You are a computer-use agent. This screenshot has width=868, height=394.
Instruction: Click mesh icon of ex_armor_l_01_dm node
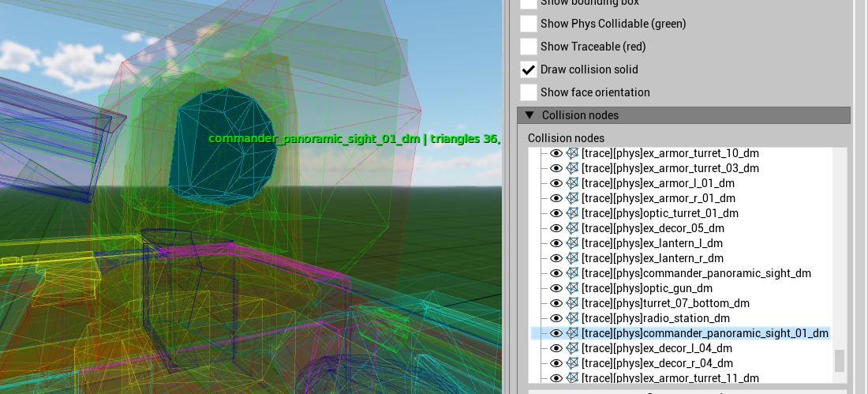(573, 183)
